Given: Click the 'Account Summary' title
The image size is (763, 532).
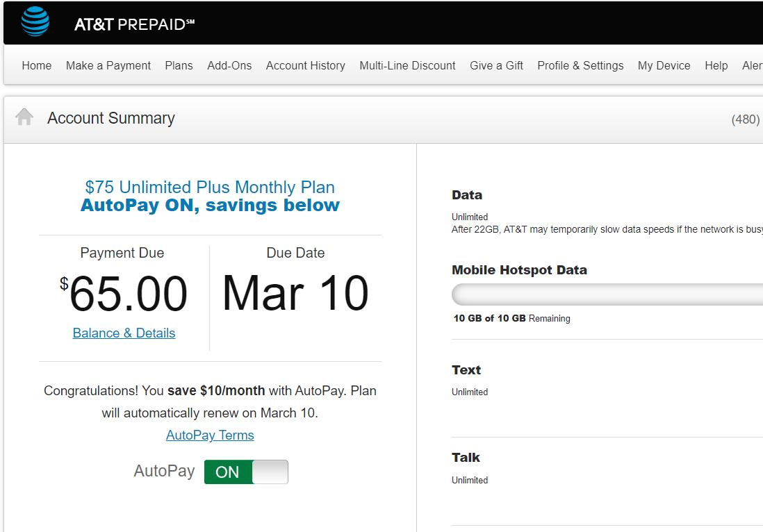Looking at the screenshot, I should click(x=111, y=118).
